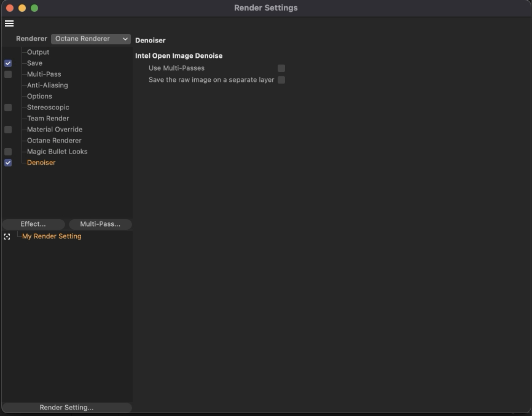This screenshot has width=532, height=416.
Task: Select My Render Setting preset
Action: pyautogui.click(x=52, y=236)
